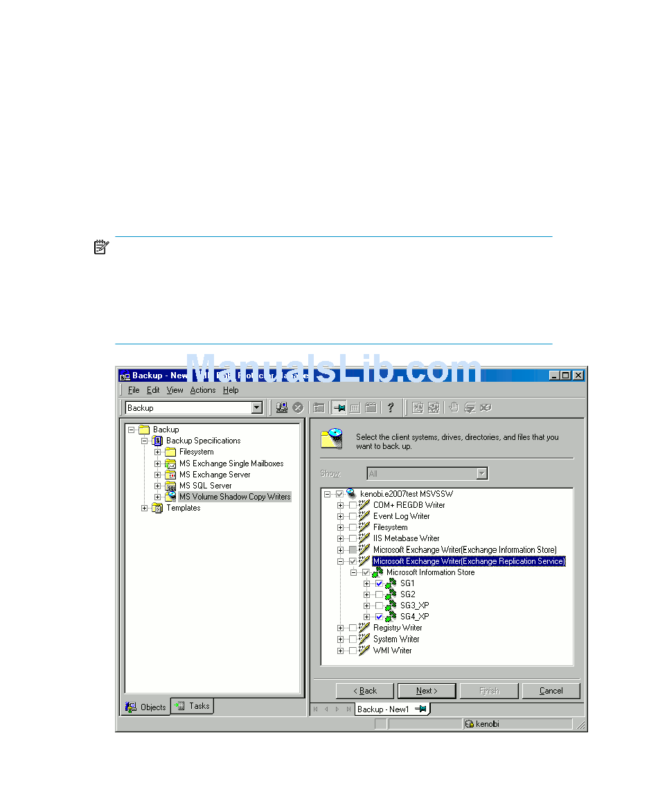The width and height of the screenshot is (658, 812).
Task: Open the Backup context dropdown list
Action: 257,408
